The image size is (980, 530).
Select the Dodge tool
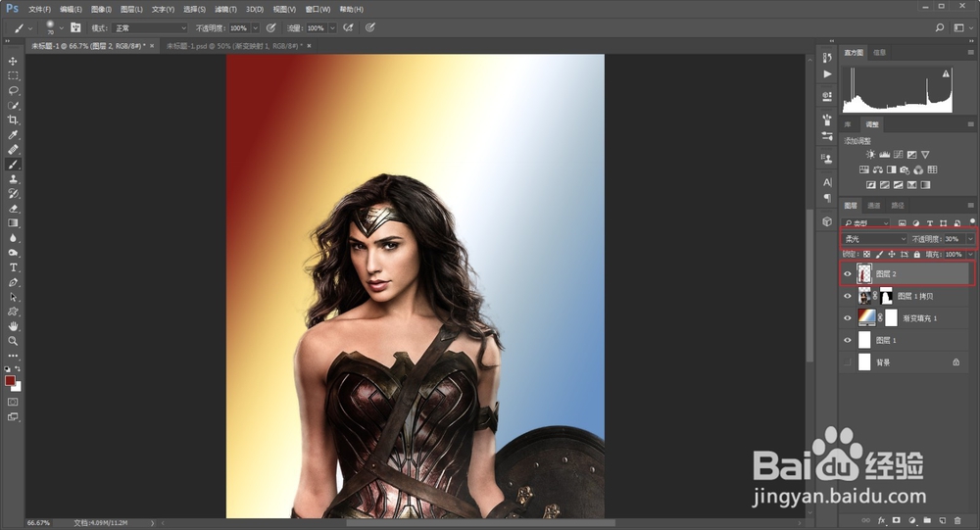[13, 253]
